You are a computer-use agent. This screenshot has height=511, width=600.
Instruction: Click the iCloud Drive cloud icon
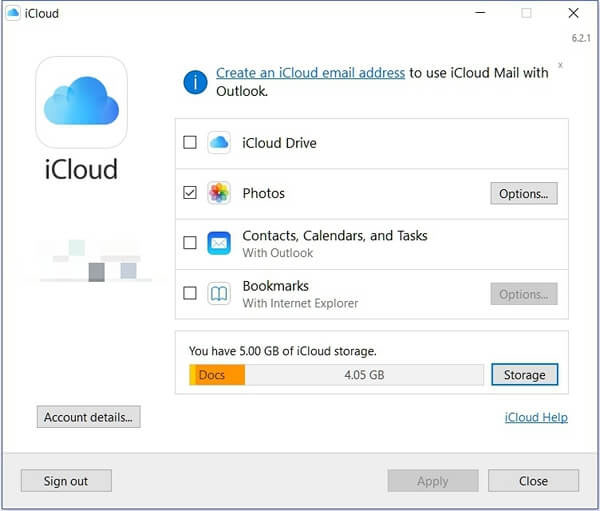click(x=219, y=143)
